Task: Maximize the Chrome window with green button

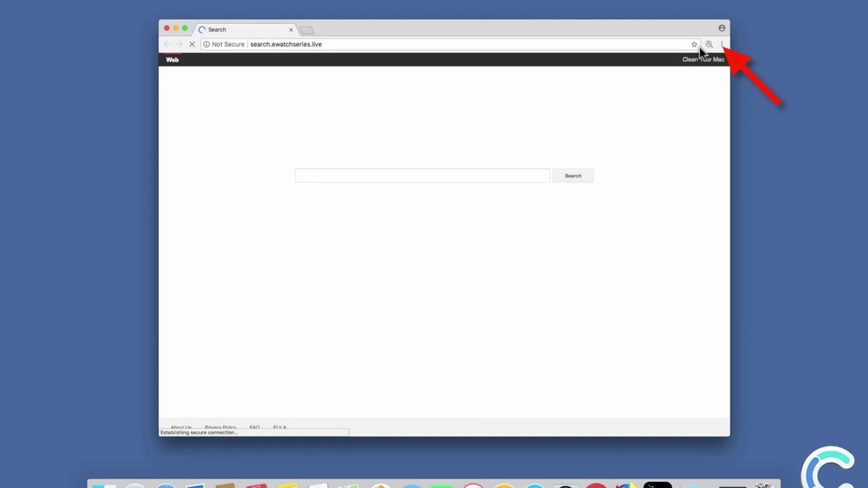Action: tap(184, 28)
